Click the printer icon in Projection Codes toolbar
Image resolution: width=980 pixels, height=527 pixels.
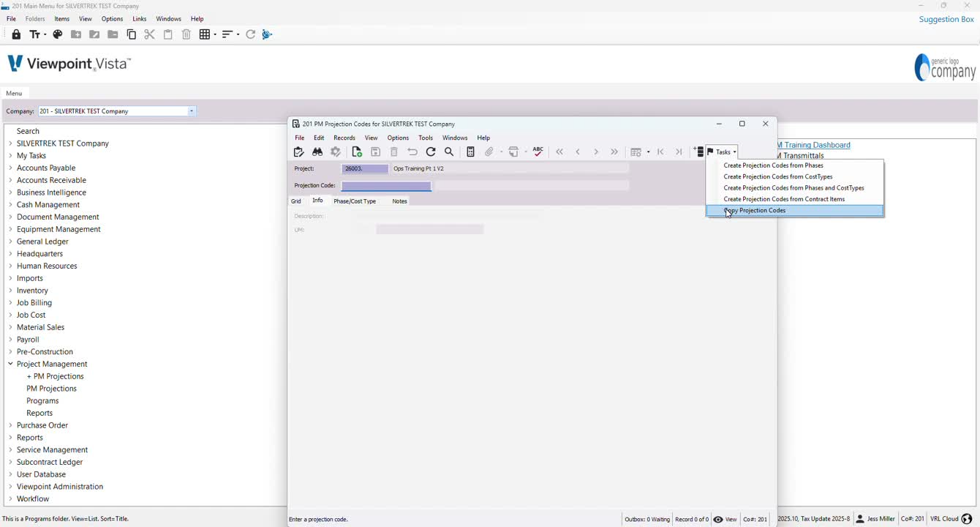point(514,152)
